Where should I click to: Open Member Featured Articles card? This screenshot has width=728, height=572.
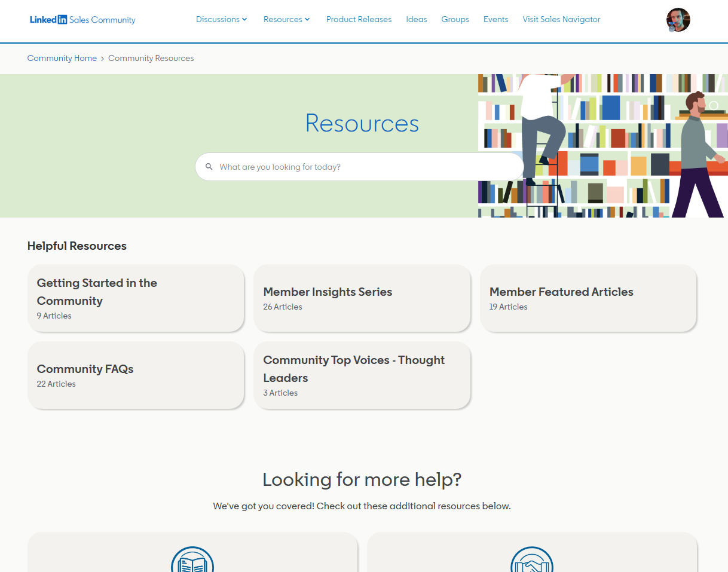pyautogui.click(x=588, y=298)
